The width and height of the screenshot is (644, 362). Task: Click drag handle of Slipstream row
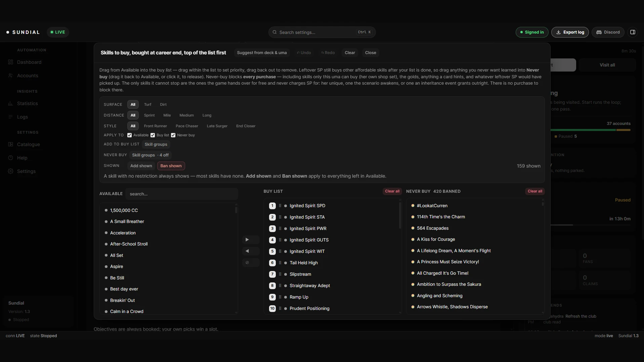(280, 274)
